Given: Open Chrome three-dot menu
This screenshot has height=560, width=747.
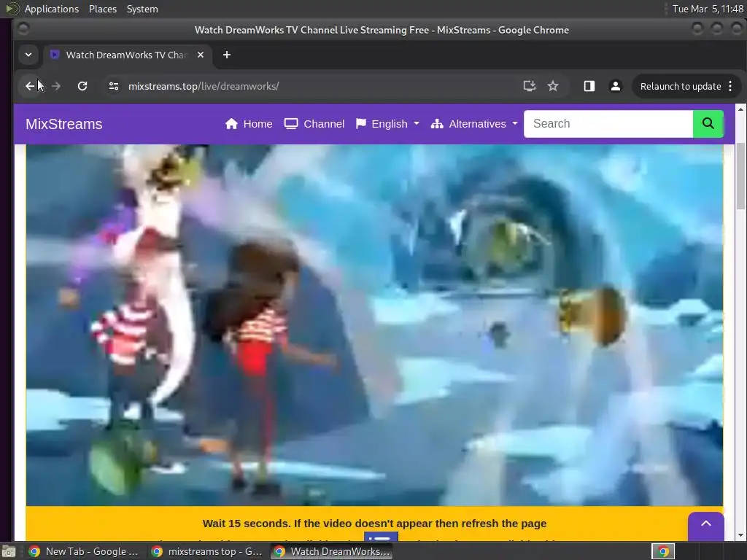Looking at the screenshot, I should point(730,86).
